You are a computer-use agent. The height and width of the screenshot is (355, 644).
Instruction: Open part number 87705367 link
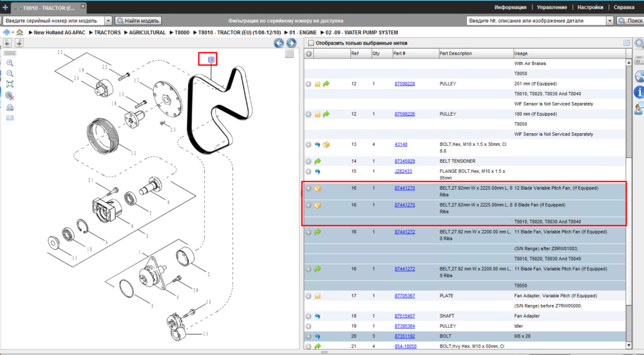[404, 296]
